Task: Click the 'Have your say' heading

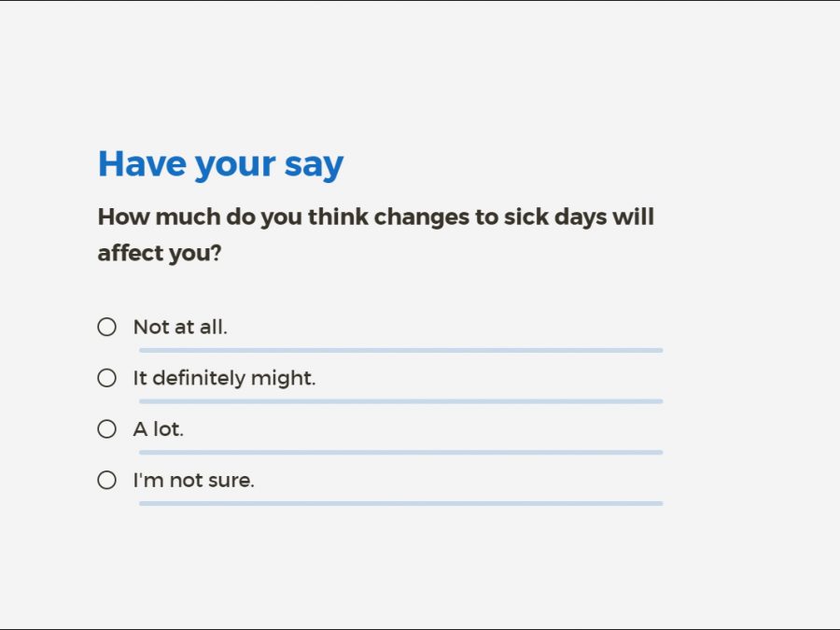Action: [x=220, y=164]
